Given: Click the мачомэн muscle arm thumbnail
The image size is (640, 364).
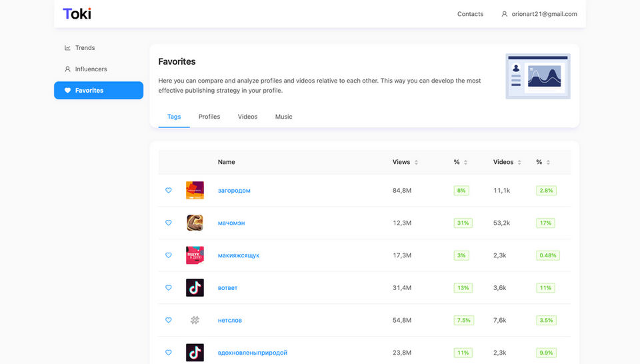Looking at the screenshot, I should (195, 223).
